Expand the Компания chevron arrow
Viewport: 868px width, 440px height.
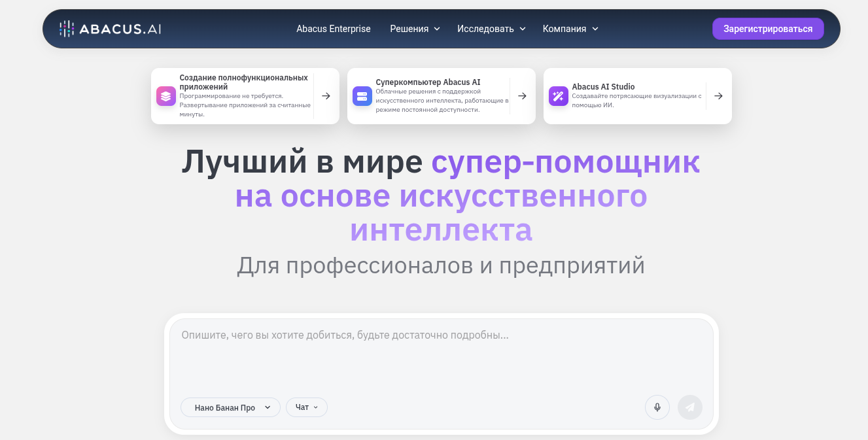(x=595, y=29)
